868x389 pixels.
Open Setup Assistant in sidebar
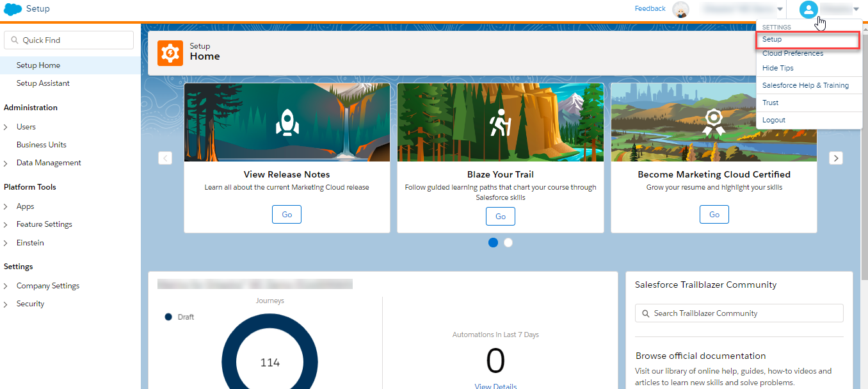click(43, 83)
